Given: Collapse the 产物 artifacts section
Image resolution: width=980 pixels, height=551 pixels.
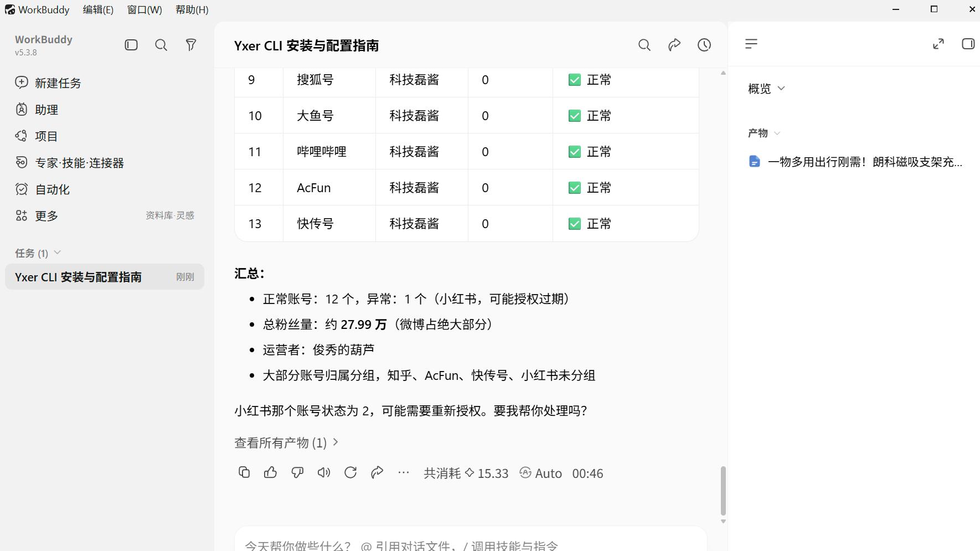Looking at the screenshot, I should coord(764,133).
